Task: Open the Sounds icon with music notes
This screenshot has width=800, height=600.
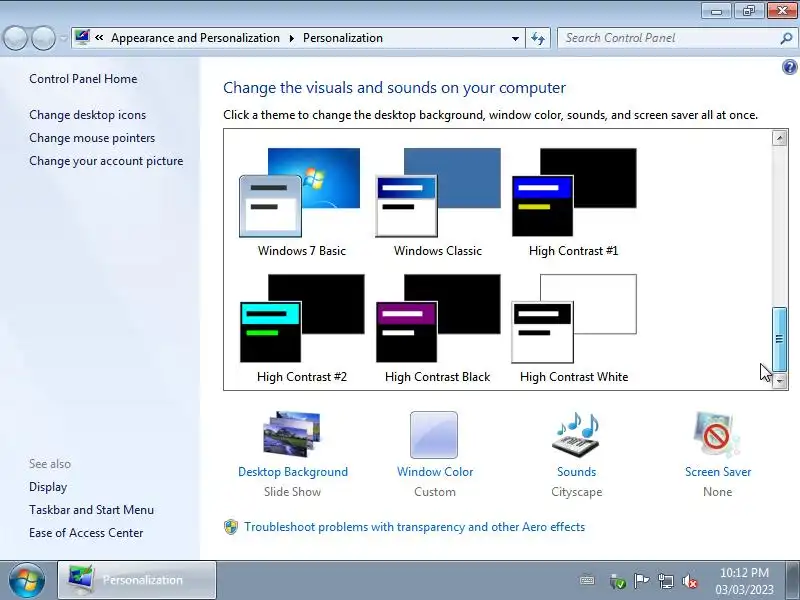Action: point(576,434)
